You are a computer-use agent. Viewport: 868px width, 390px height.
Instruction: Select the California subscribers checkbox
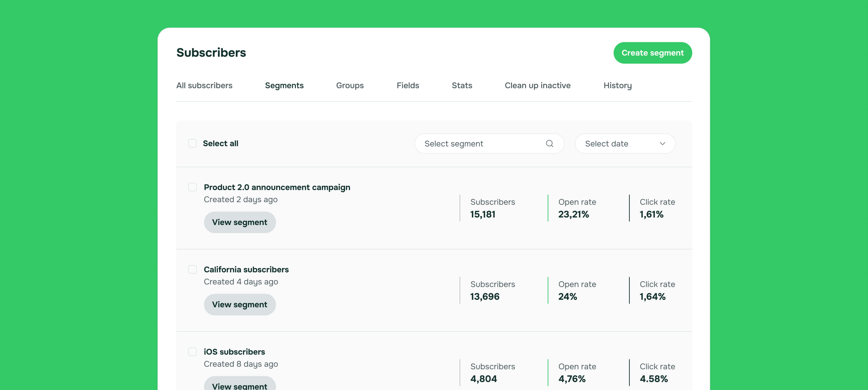[x=192, y=269]
